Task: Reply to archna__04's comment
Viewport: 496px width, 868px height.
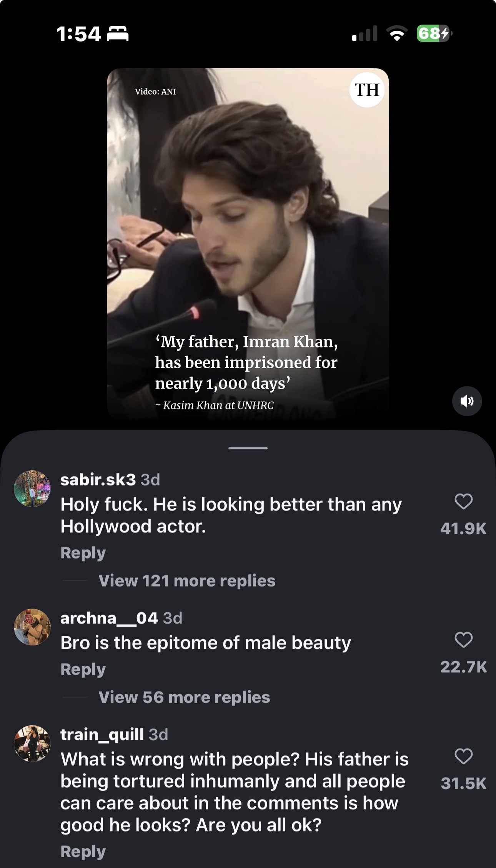Action: [83, 669]
